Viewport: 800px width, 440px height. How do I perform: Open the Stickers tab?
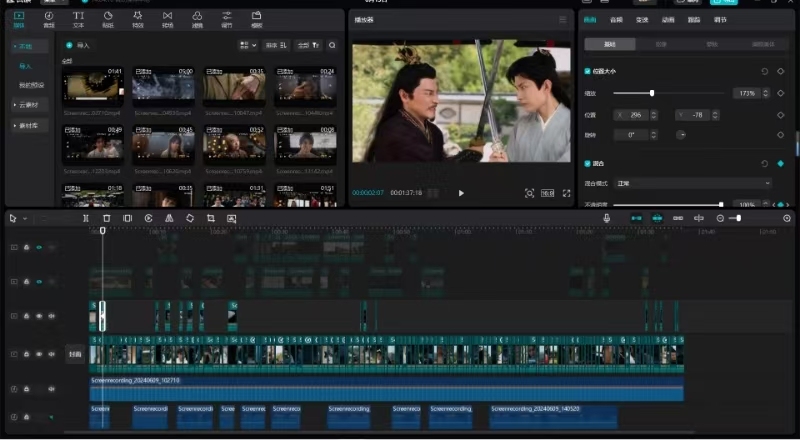point(108,19)
